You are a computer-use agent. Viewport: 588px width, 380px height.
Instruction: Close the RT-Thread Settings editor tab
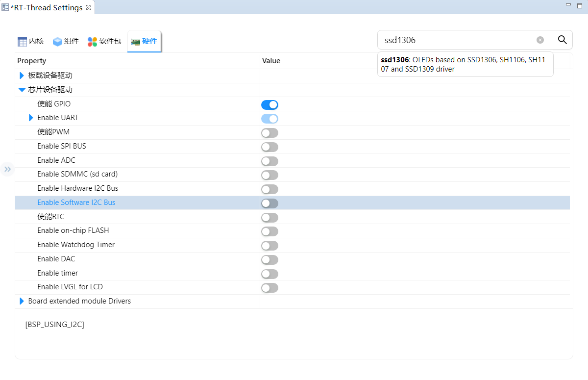pyautogui.click(x=89, y=7)
